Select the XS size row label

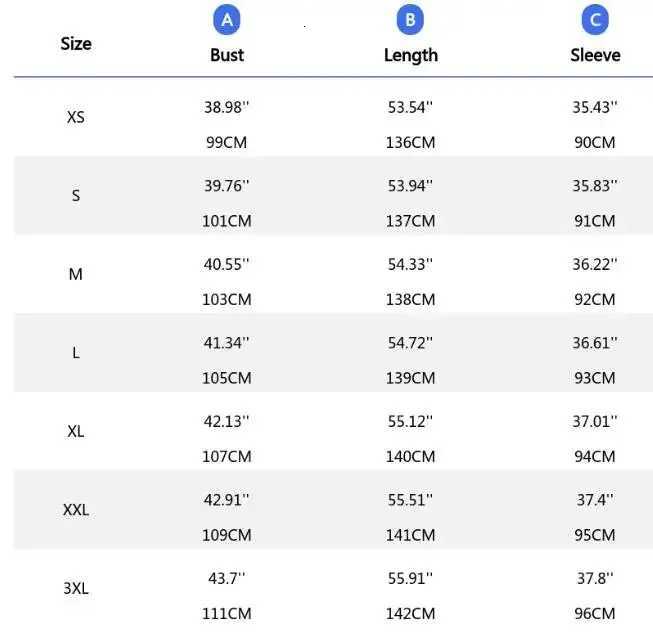pos(76,117)
